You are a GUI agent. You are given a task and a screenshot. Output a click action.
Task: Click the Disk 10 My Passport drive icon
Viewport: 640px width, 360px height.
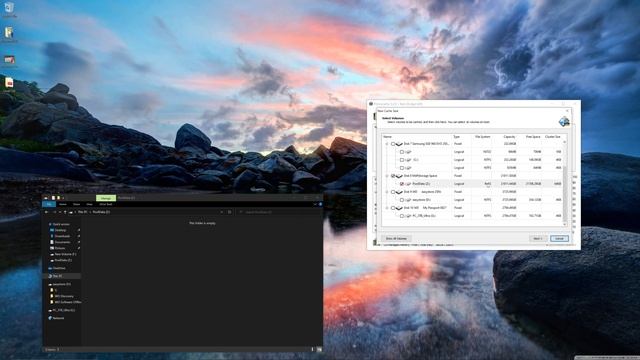pyautogui.click(x=399, y=208)
